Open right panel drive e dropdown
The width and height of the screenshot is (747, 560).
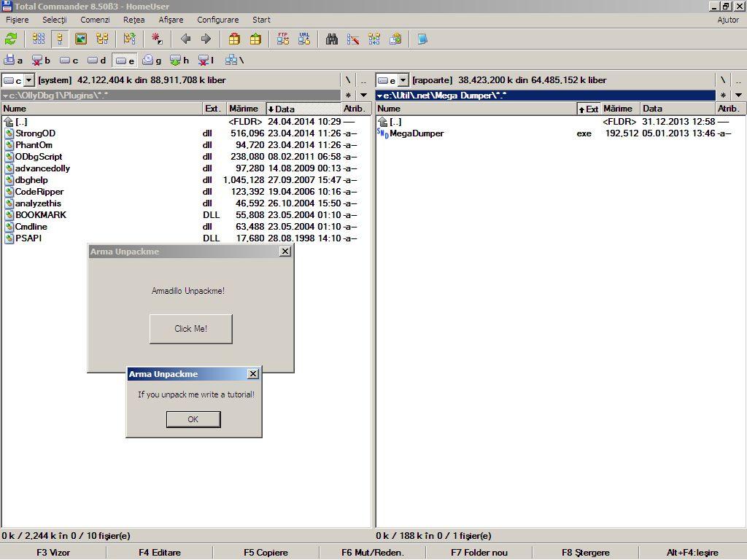click(403, 80)
